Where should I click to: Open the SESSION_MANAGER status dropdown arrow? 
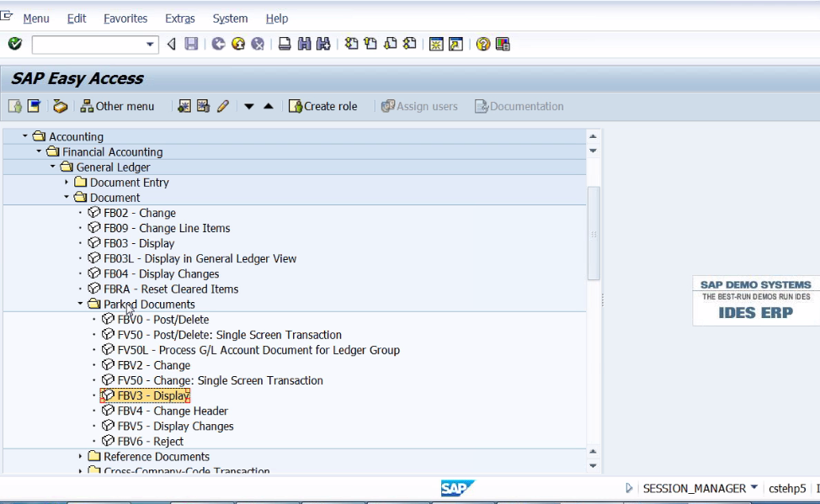pos(754,487)
